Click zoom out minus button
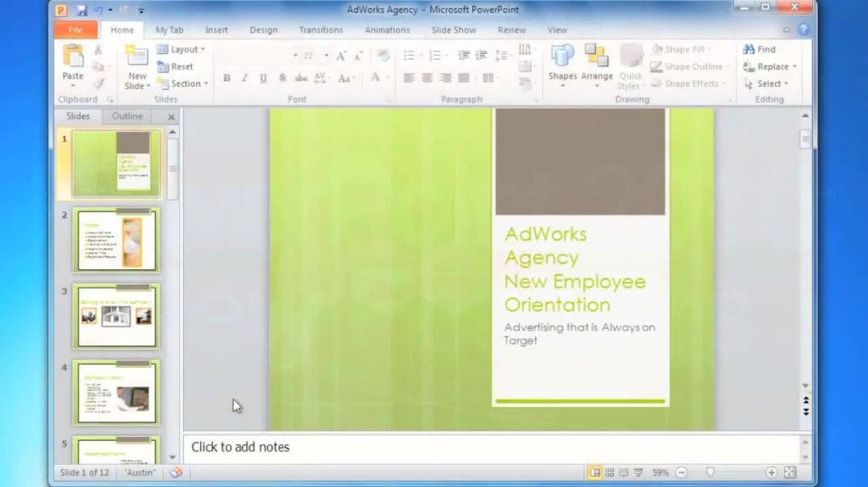This screenshot has width=868, height=487. [x=682, y=472]
